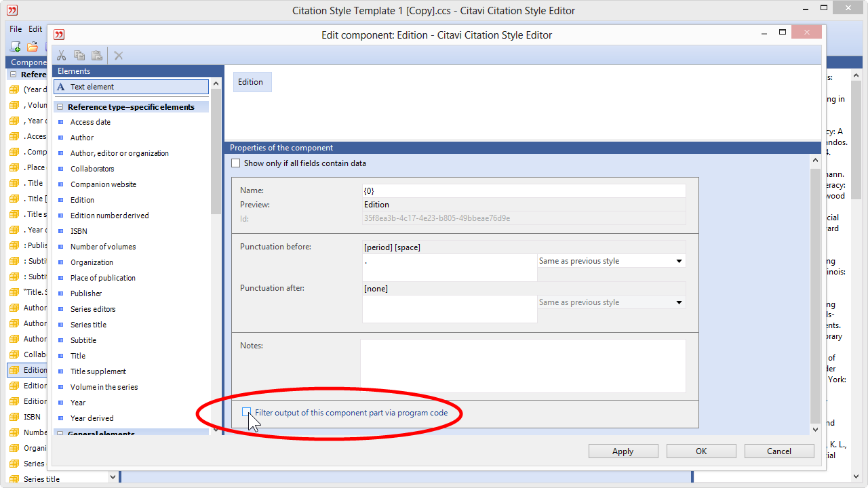Select Text element in Elements list
868x488 pixels.
tap(132, 87)
